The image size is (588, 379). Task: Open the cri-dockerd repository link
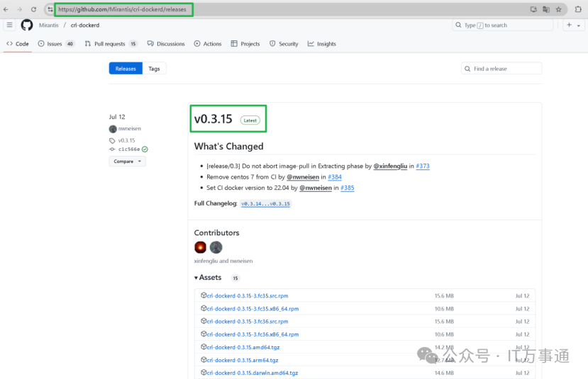pyautogui.click(x=85, y=25)
